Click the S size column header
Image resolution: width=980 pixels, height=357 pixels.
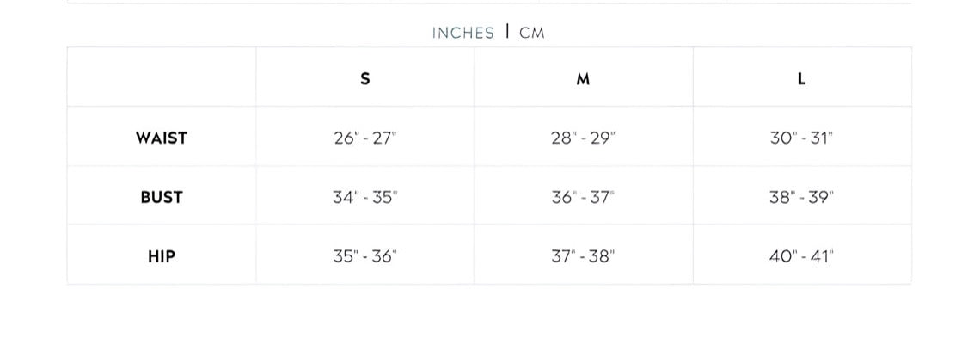pos(365,78)
